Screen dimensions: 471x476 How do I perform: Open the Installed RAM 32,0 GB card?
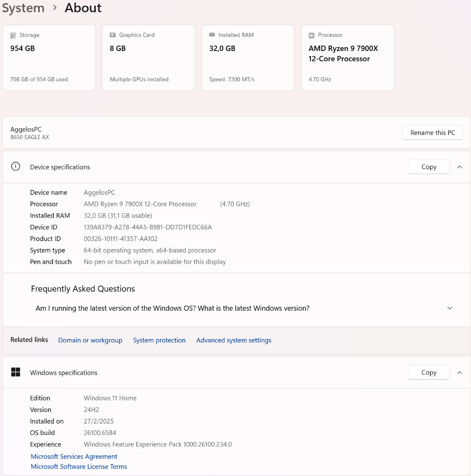[x=248, y=58]
